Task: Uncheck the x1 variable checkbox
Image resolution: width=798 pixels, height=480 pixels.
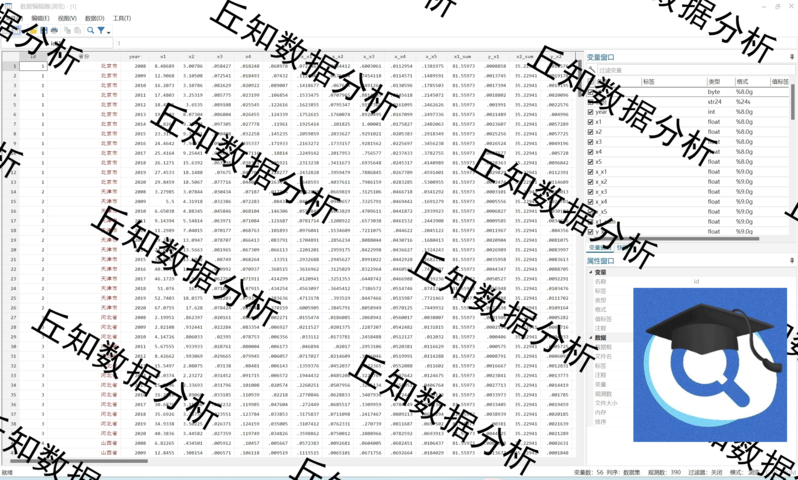Action: (x=591, y=122)
